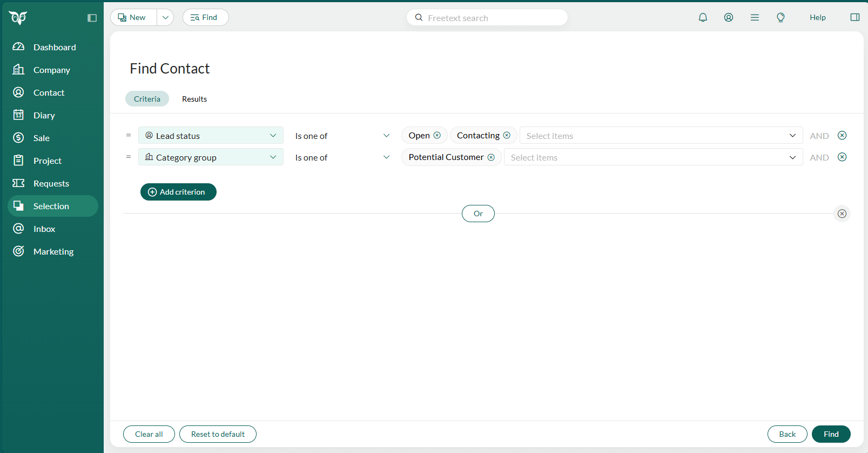Open the Help link
Viewport: 868px width, 453px height.
(x=818, y=17)
